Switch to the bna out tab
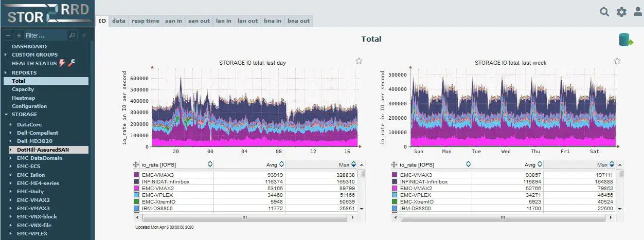This screenshot has width=644, height=240. tap(298, 21)
